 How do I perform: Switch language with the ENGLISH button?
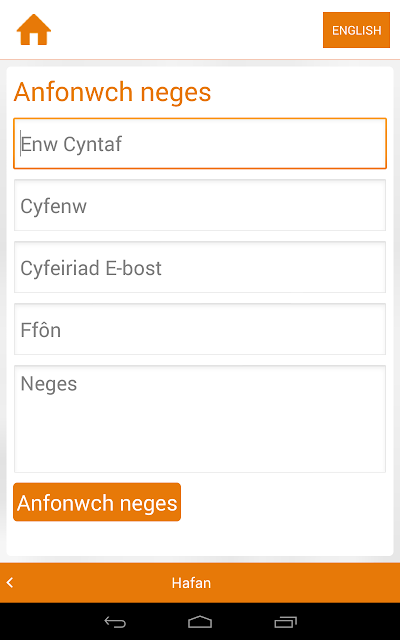point(356,30)
